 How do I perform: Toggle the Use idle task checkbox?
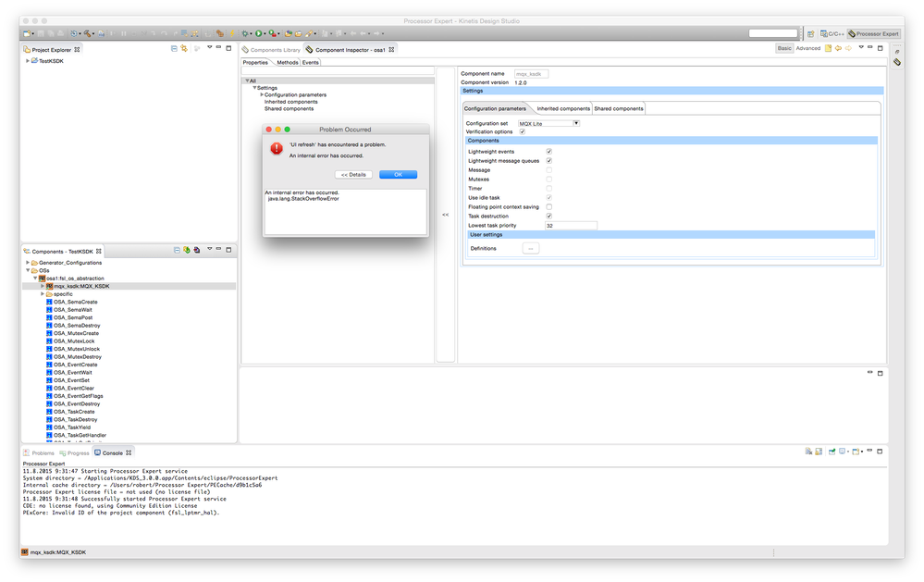click(548, 197)
